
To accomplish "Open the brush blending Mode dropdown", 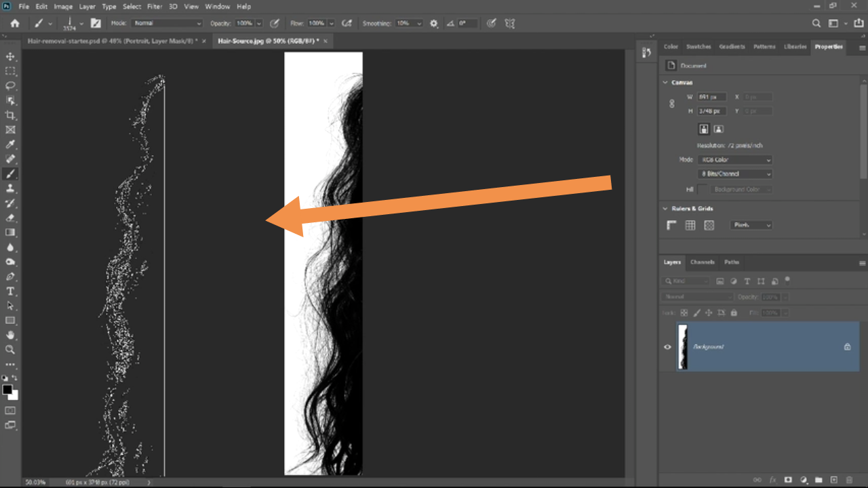I will tap(167, 23).
